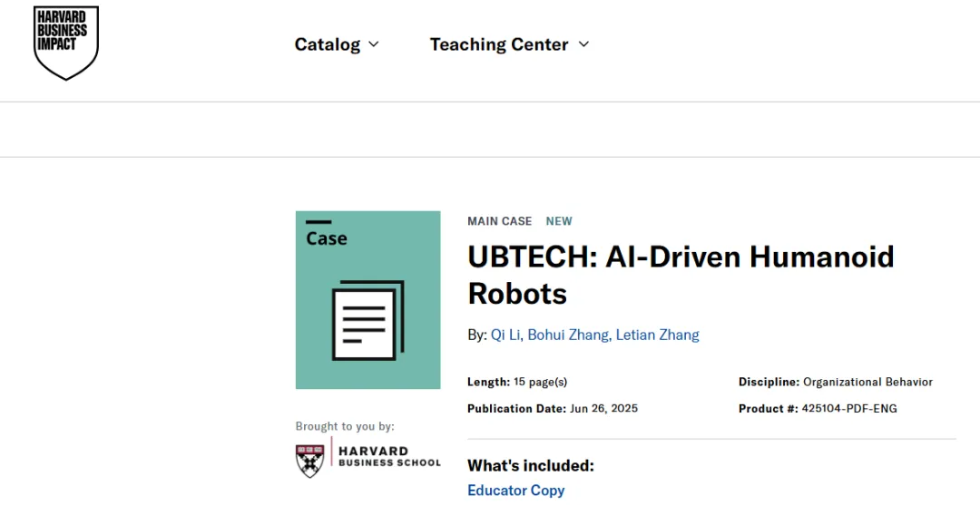Viewport: 980px width, 505px height.
Task: Open author Bohui Zhang's link
Action: (x=568, y=335)
